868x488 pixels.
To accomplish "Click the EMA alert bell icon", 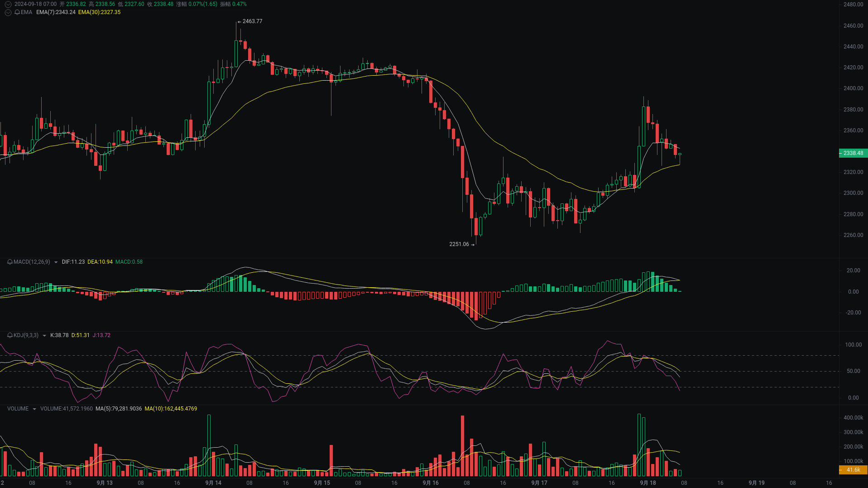I will 17,12.
